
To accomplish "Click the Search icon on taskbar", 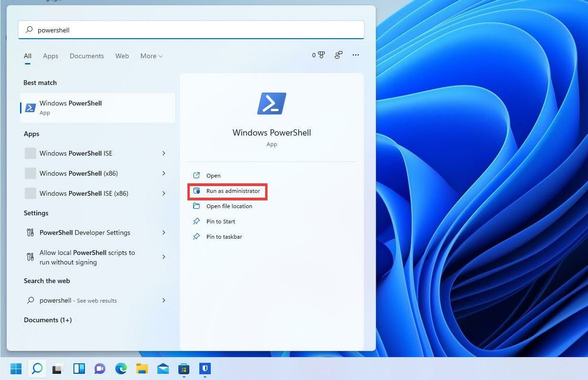I will pyautogui.click(x=37, y=369).
